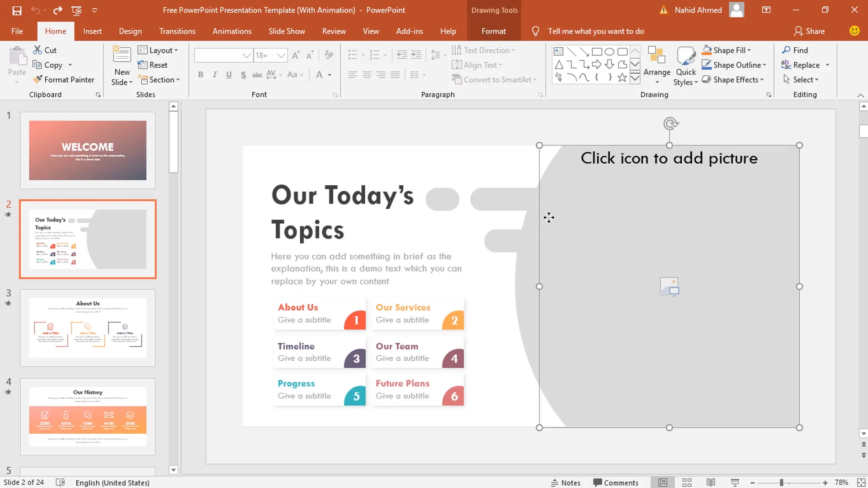868x488 pixels.
Task: Click the Replace button
Action: [x=801, y=65]
